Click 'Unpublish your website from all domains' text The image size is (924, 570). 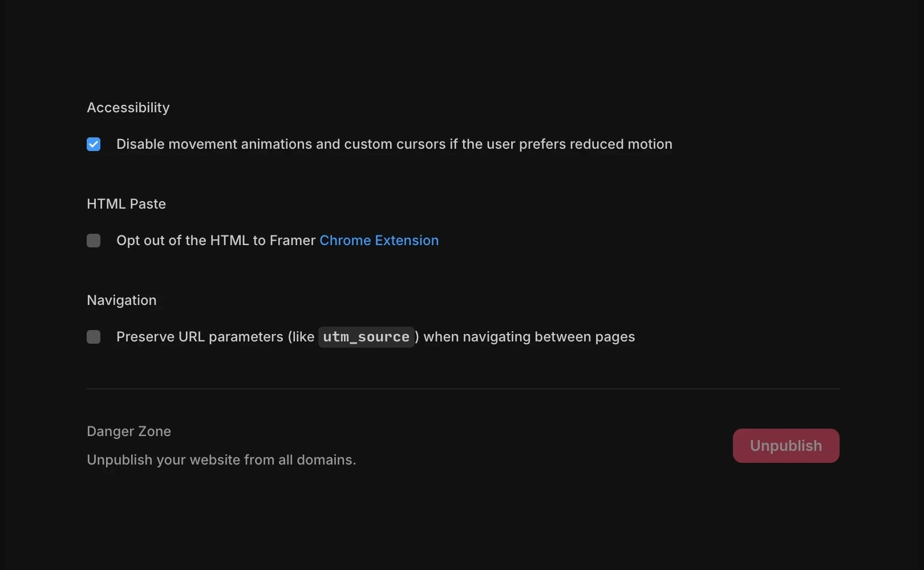tap(221, 460)
